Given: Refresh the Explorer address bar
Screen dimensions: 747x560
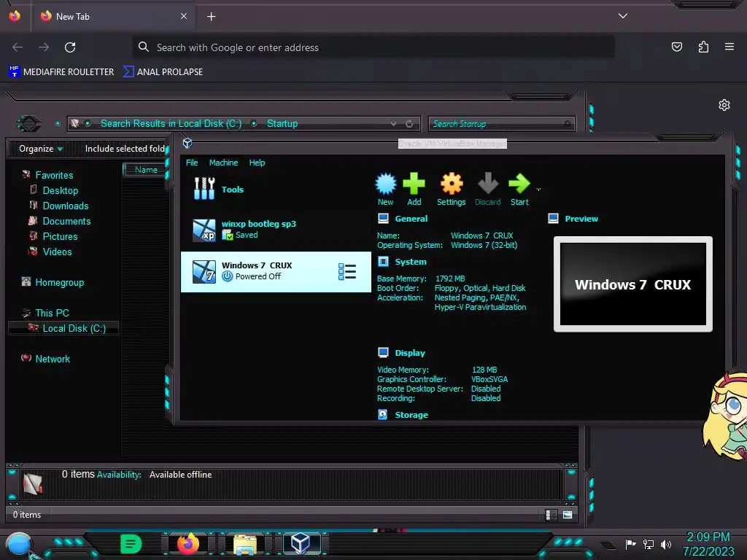Looking at the screenshot, I should click(409, 124).
